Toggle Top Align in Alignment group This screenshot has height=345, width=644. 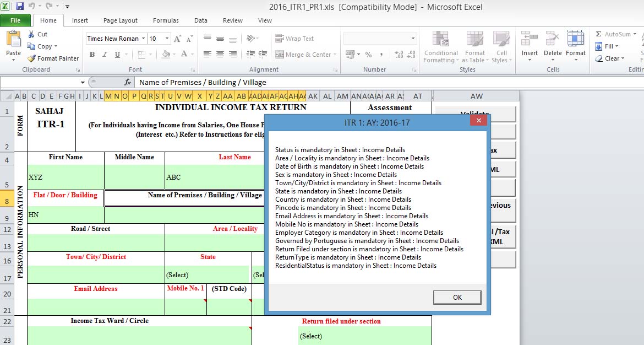(208, 39)
